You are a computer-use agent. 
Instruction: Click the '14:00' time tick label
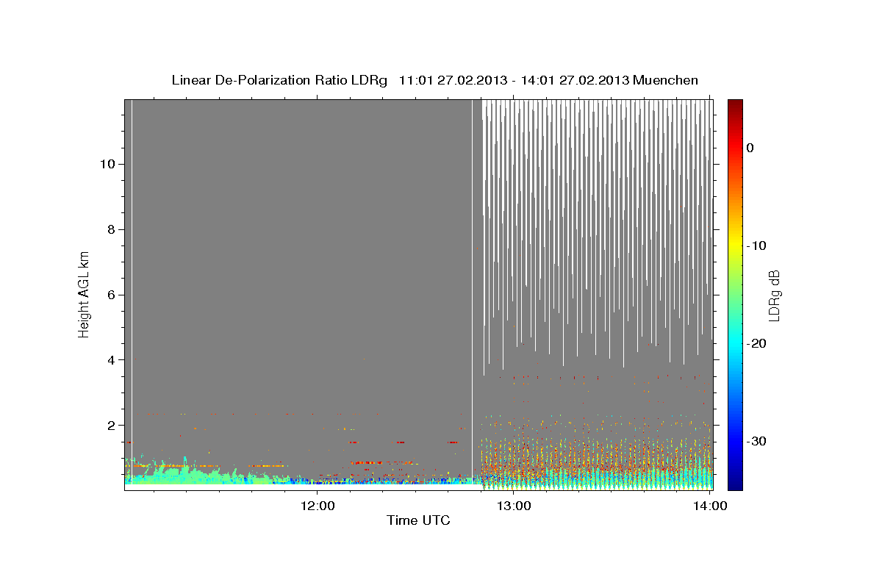(710, 506)
